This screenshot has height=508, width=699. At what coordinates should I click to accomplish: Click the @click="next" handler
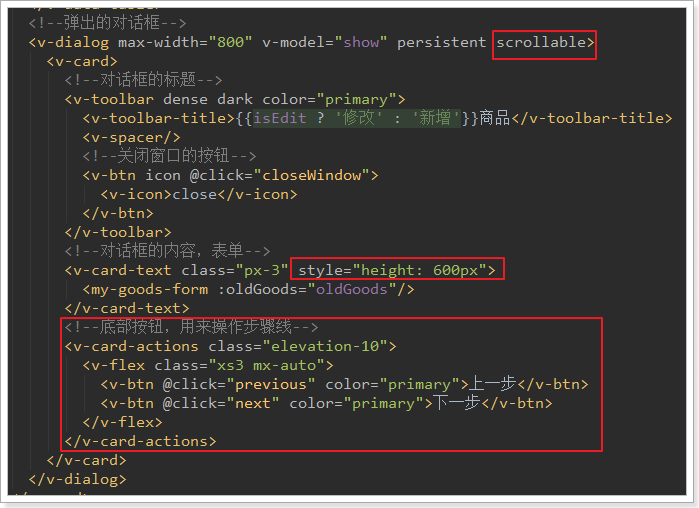pos(221,404)
